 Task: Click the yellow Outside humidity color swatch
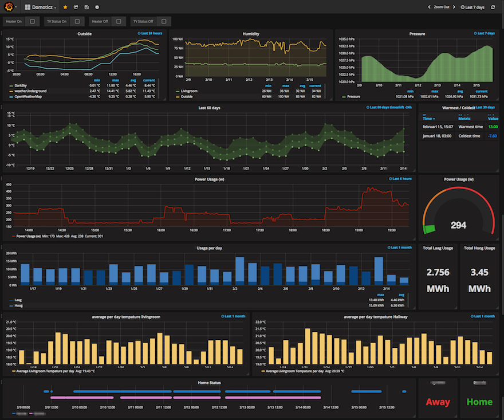[x=178, y=96]
